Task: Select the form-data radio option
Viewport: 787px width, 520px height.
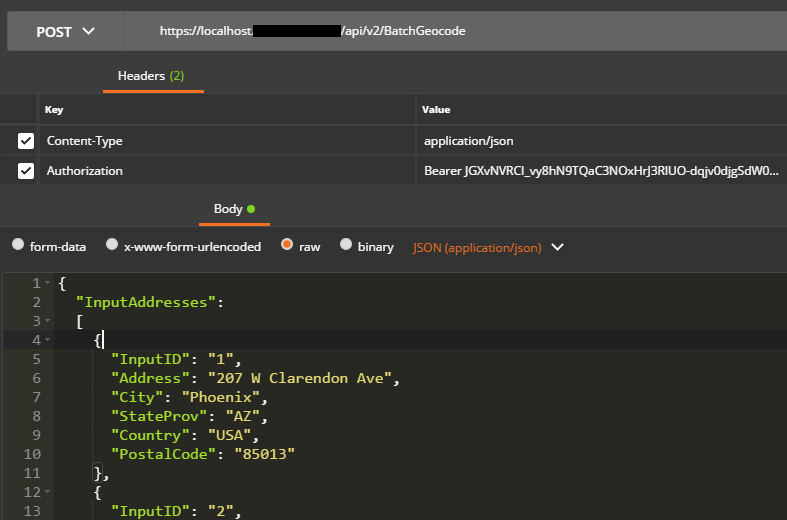Action: tap(18, 246)
